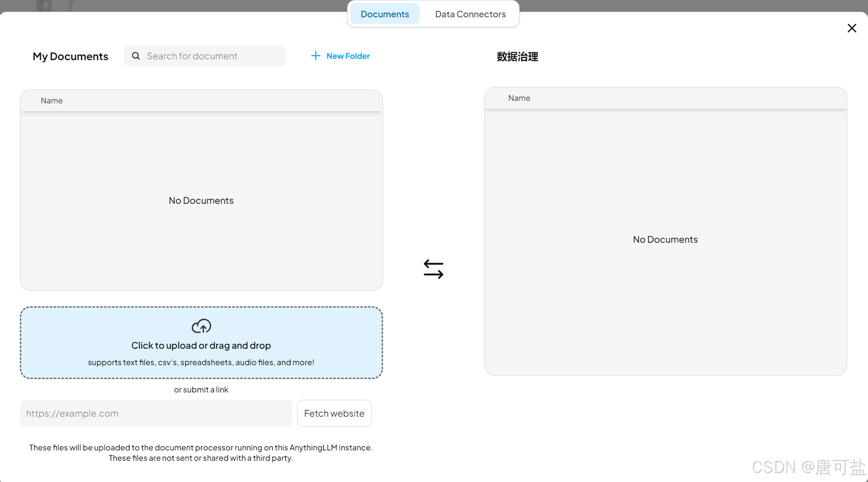
Task: Click the 'or submit a link' label
Action: [201, 389]
